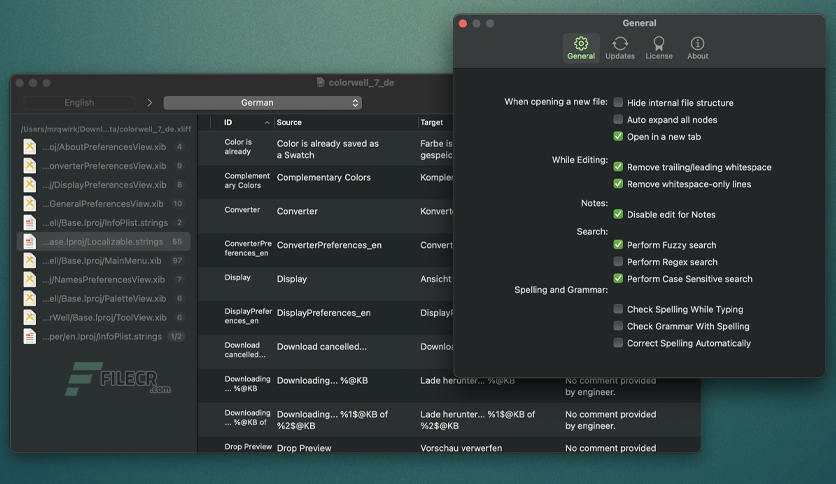
Task: Click xib icon of PaletteView.xib
Action: [30, 299]
